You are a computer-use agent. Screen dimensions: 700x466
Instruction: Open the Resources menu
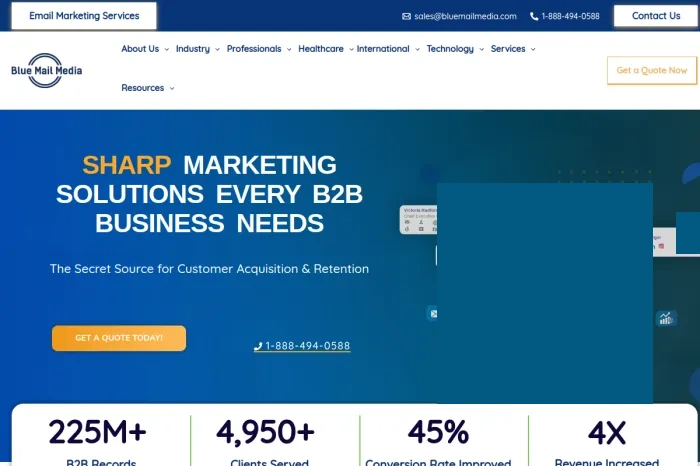tap(143, 88)
